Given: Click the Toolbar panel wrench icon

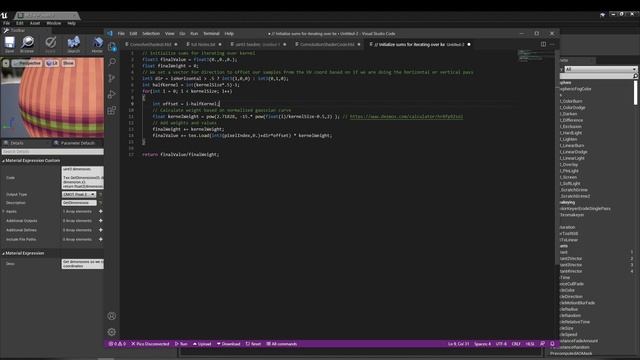Looking at the screenshot, I should [6, 30].
